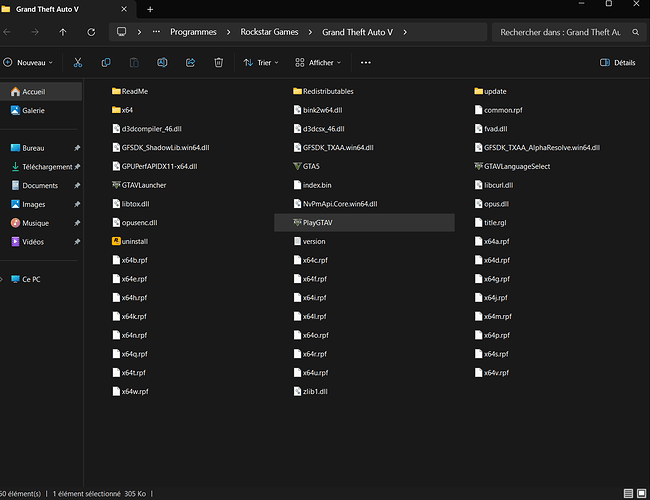The height and width of the screenshot is (500, 650).
Task: Expand the Ce PC tree node
Action: [x=2, y=279]
